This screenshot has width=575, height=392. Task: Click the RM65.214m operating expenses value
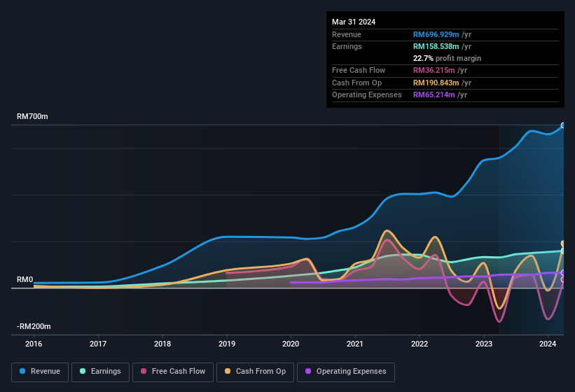434,95
